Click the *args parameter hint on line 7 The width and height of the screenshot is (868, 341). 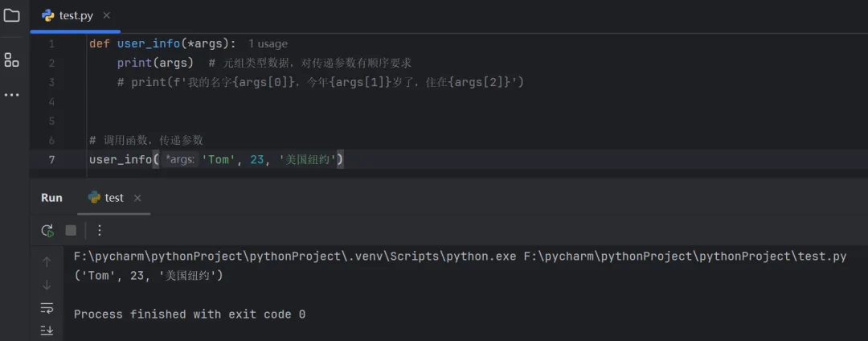pyautogui.click(x=179, y=160)
